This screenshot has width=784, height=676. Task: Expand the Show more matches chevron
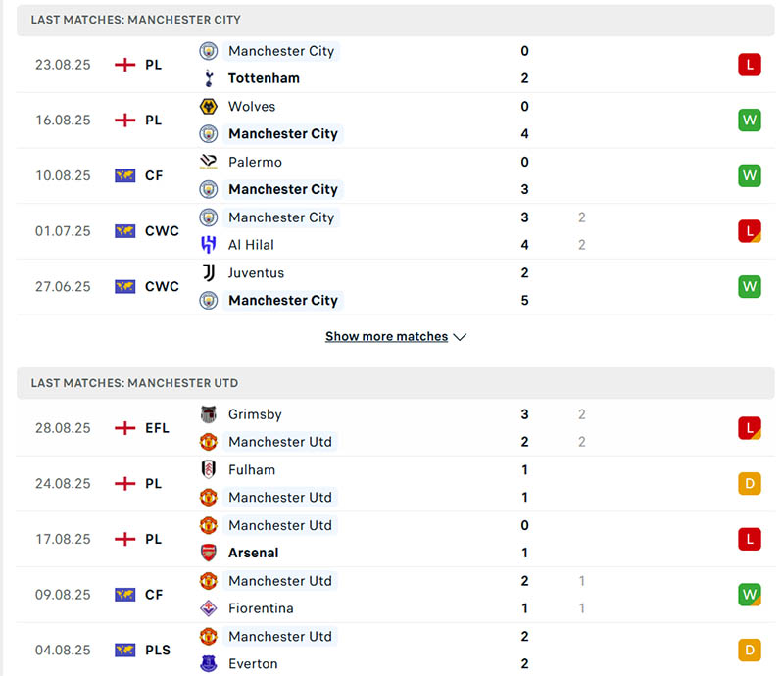[461, 336]
